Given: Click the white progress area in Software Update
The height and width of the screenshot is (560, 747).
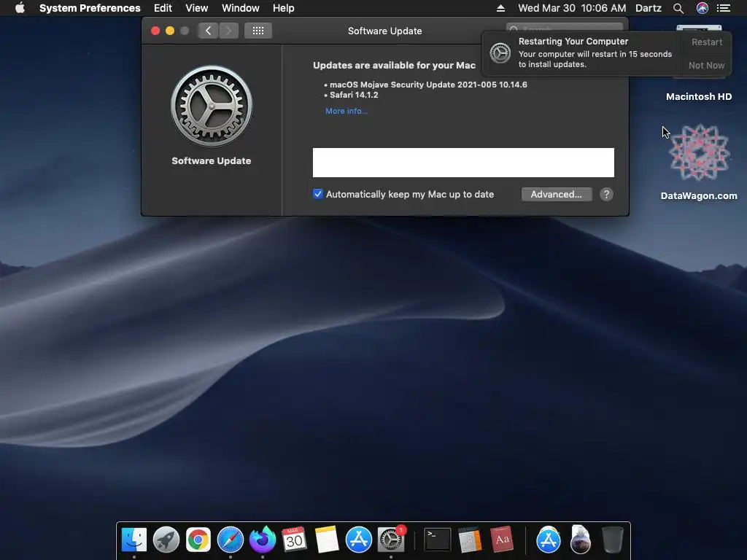Looking at the screenshot, I should (x=463, y=163).
